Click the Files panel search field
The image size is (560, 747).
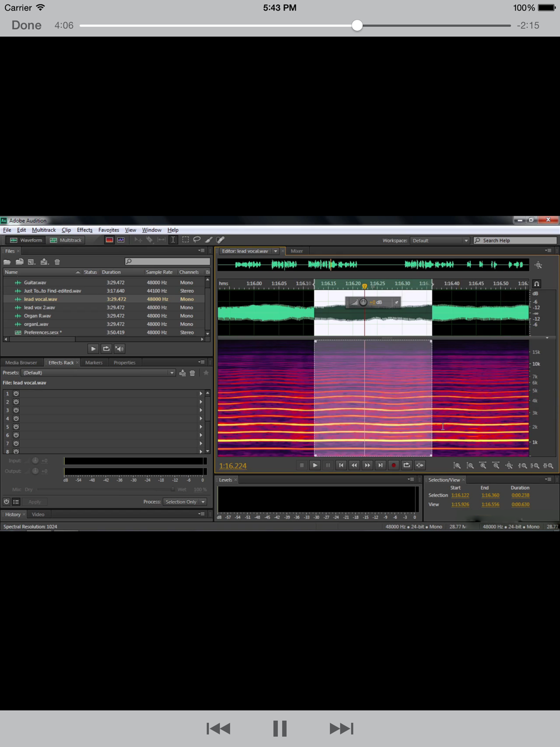tap(167, 262)
